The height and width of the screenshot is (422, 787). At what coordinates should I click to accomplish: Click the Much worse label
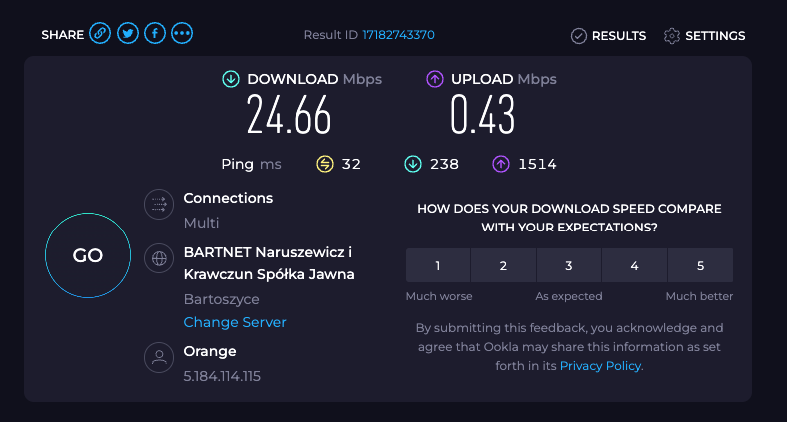tap(439, 296)
